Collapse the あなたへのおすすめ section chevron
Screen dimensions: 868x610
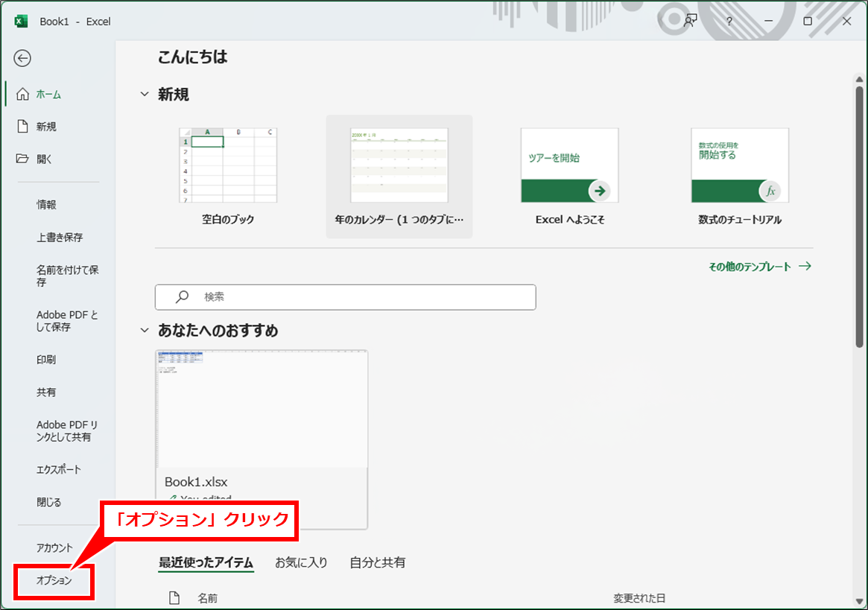[x=144, y=330]
